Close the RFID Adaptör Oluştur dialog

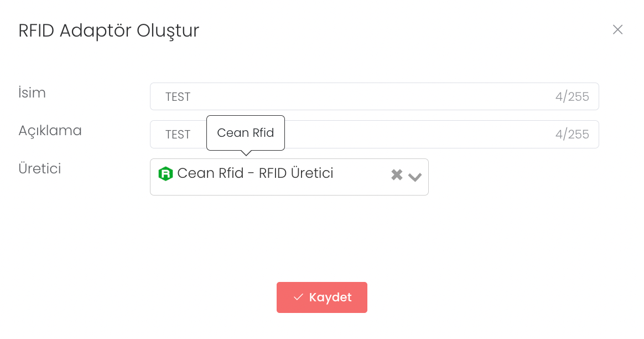tap(617, 29)
